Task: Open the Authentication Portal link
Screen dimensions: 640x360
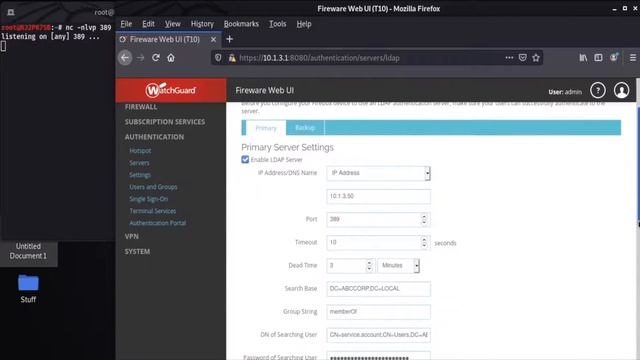Action: click(x=158, y=223)
